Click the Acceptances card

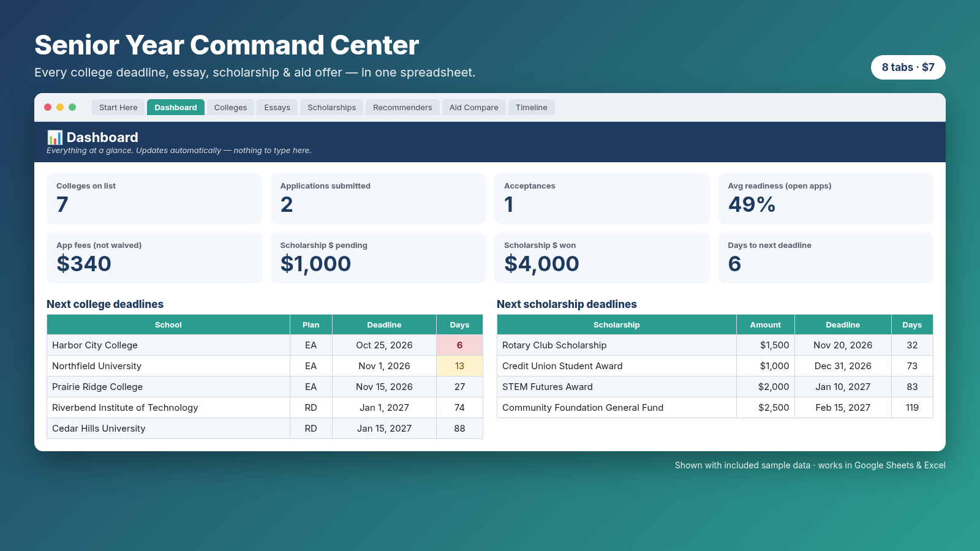(x=602, y=198)
